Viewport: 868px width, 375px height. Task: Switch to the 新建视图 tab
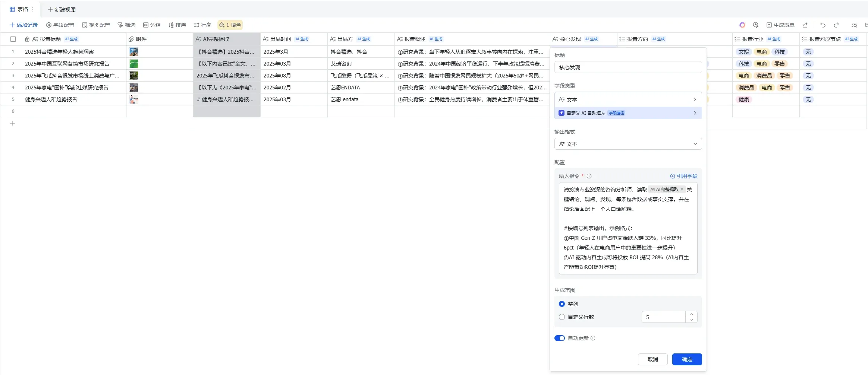[62, 9]
